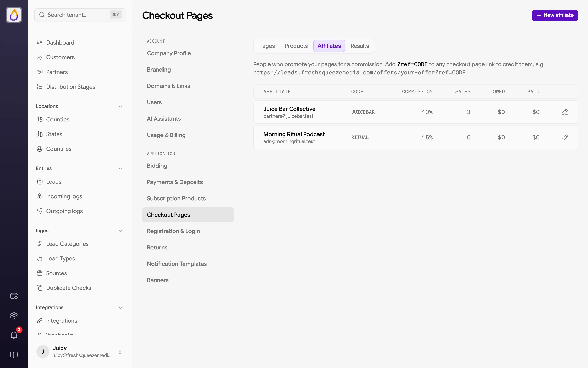Click the Distribution Stages list icon
Image resolution: width=588 pixels, height=368 pixels.
[40, 87]
